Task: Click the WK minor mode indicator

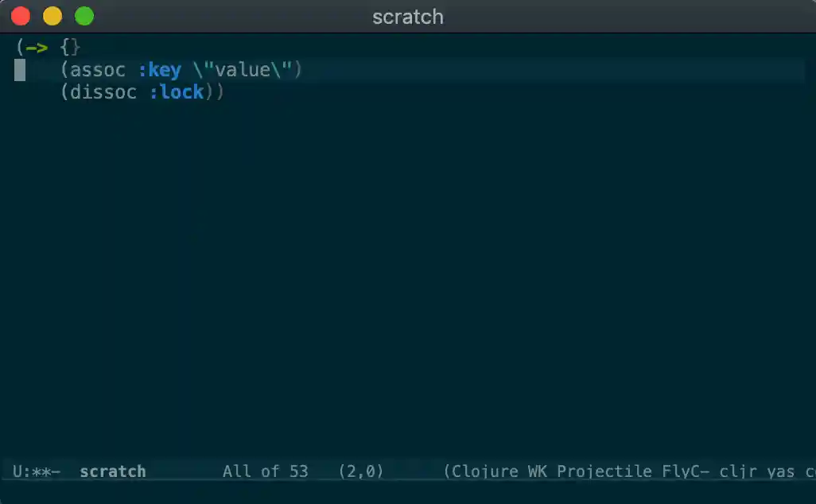Action: [x=538, y=471]
